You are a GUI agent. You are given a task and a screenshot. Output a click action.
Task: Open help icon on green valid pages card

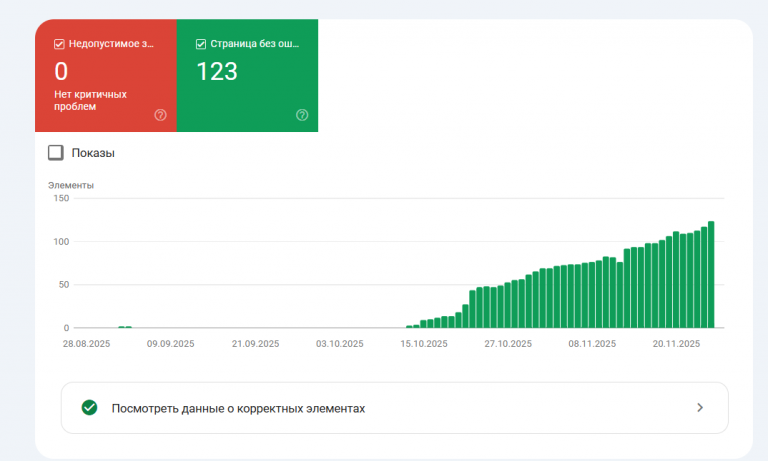pyautogui.click(x=302, y=115)
